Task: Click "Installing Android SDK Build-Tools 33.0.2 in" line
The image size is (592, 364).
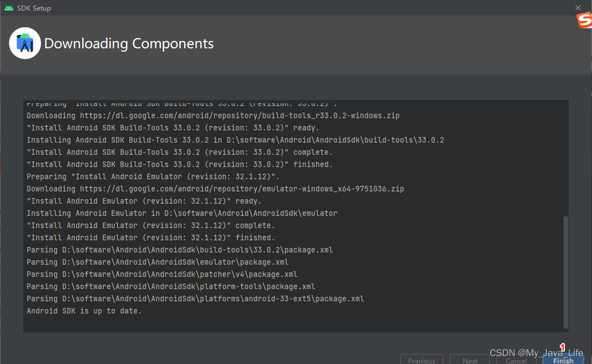Action: (235, 140)
